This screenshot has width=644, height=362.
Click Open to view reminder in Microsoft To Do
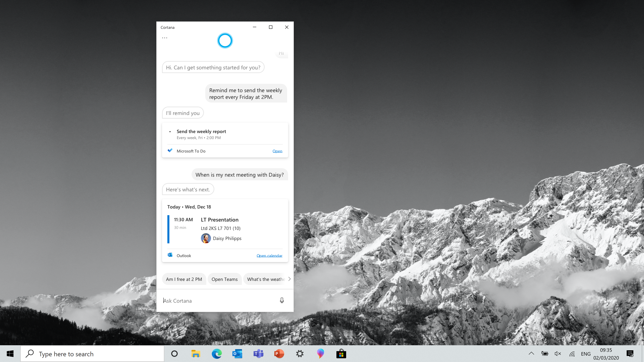click(277, 151)
